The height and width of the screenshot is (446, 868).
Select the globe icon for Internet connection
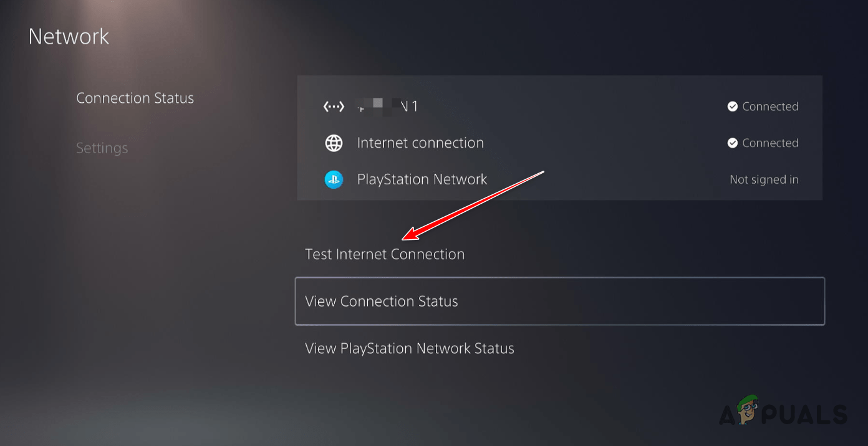click(334, 143)
